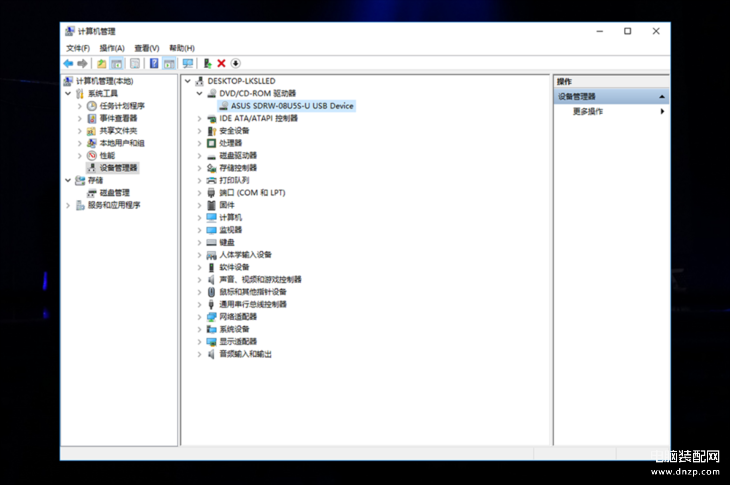Viewport: 730px width, 485px height.
Task: Click the 处理器 chip icon
Action: 211,143
